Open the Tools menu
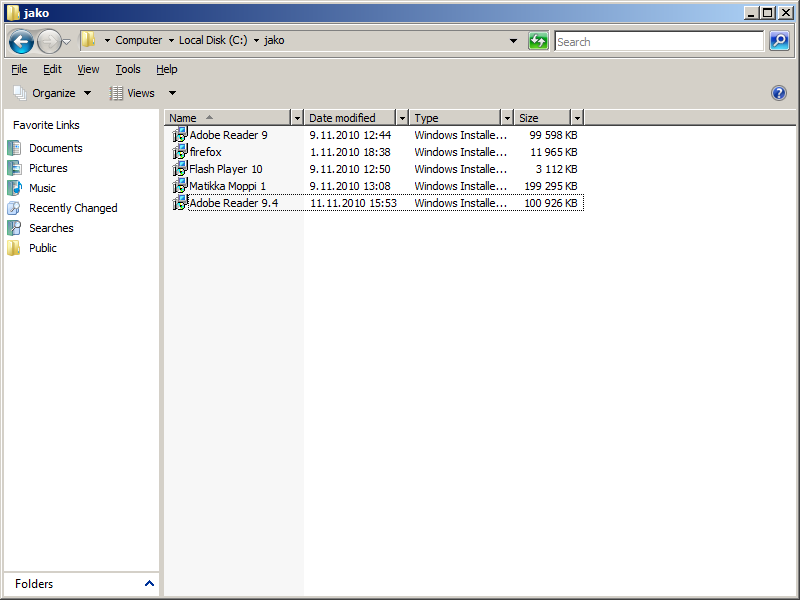 pyautogui.click(x=128, y=69)
